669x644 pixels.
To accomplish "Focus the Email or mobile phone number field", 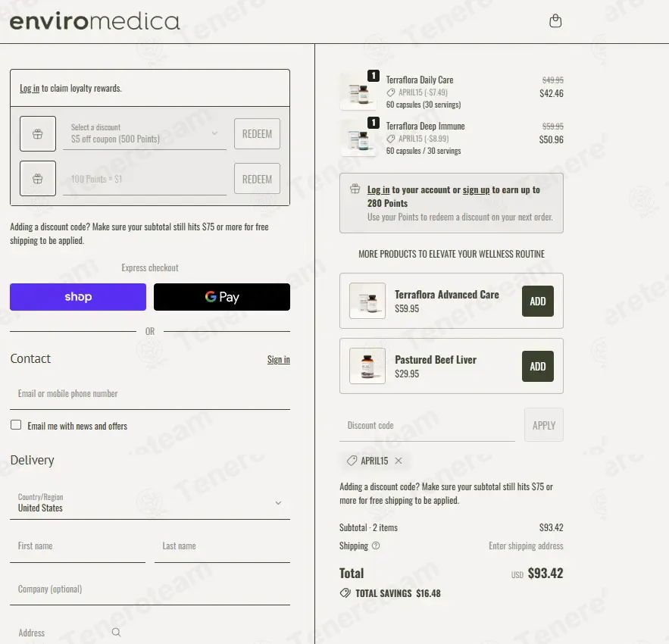I will [150, 393].
